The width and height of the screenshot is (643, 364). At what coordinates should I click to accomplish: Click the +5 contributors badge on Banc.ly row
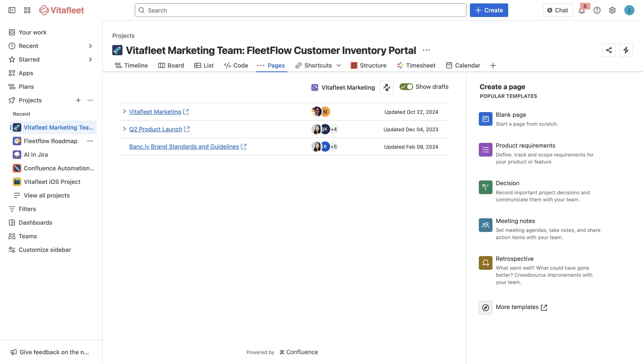334,147
